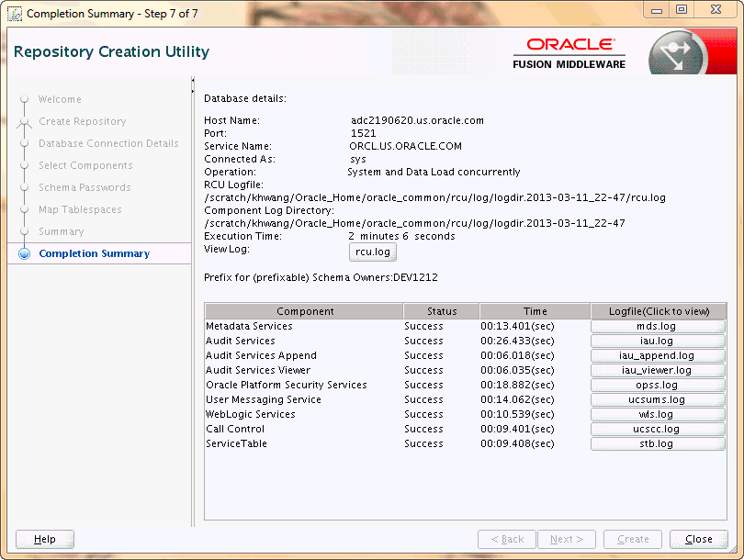Screen dimensions: 744x560
Task: Click host name adc2190620.us.oracle.com
Action: click(418, 120)
